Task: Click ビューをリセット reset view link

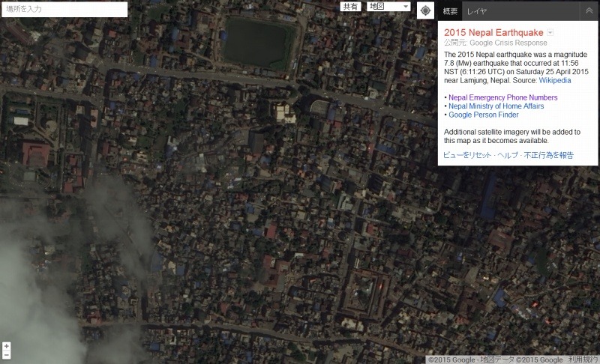Action: tap(466, 155)
